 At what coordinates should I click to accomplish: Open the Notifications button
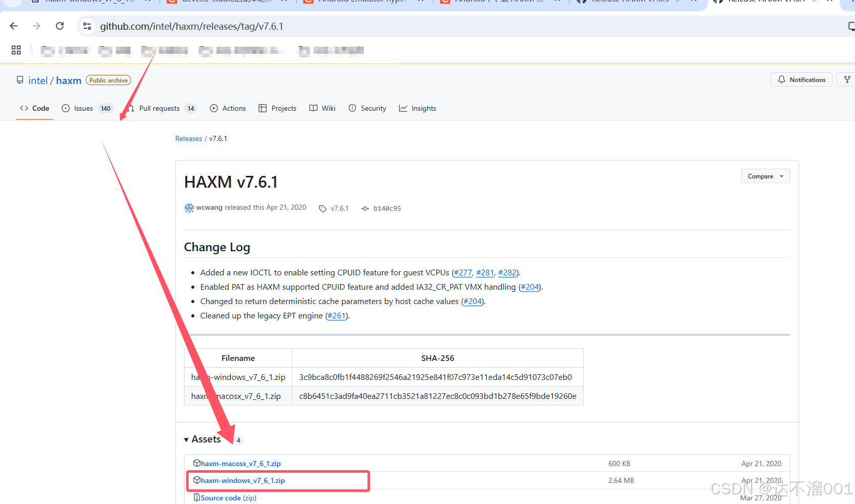(801, 79)
